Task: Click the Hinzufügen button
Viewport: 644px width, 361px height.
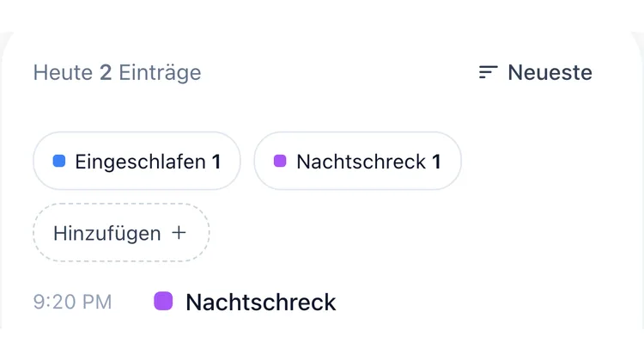Action: point(121,232)
